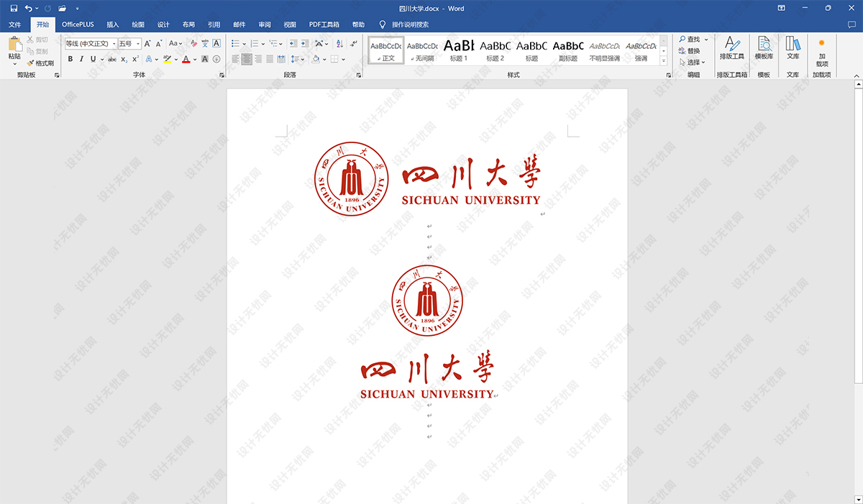Apply a character border

(216, 44)
